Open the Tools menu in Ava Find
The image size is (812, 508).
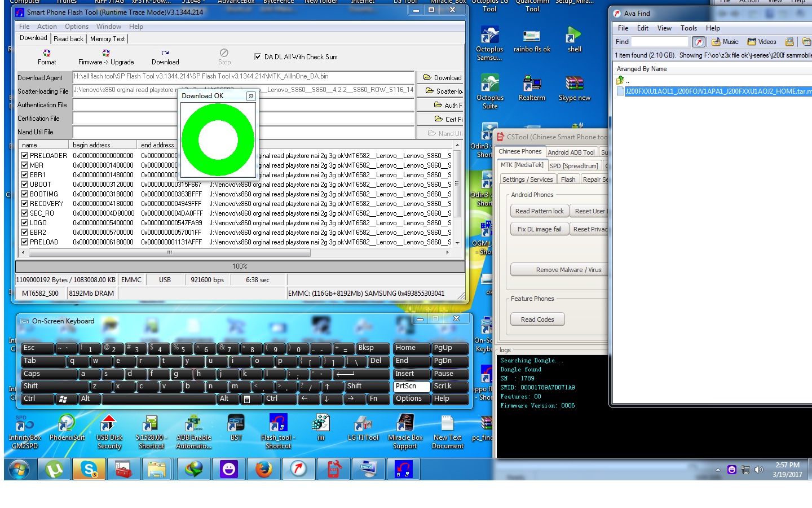[x=689, y=28]
